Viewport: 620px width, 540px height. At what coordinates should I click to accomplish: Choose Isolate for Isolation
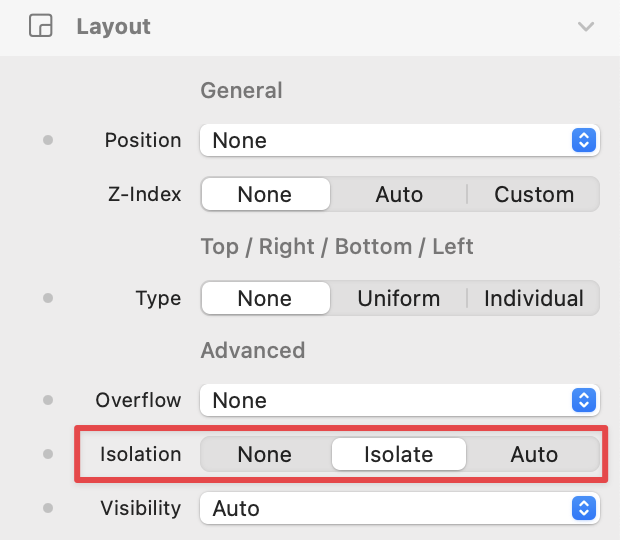point(399,455)
